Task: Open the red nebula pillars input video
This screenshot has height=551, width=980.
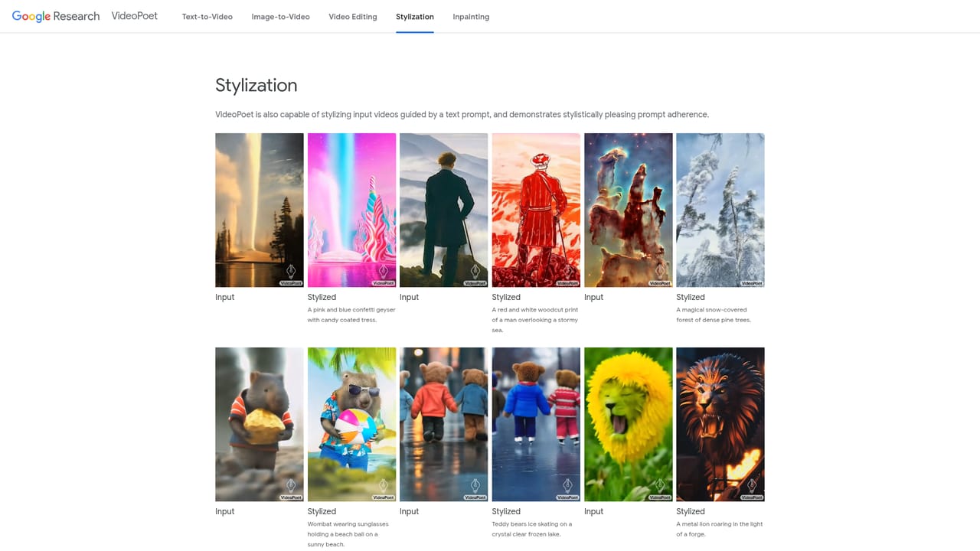Action: click(x=629, y=210)
